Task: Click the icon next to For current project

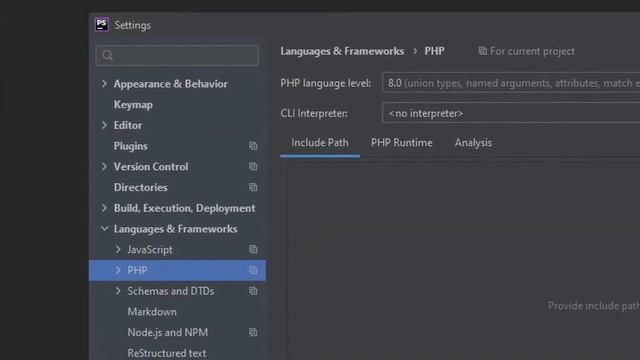Action: (482, 51)
